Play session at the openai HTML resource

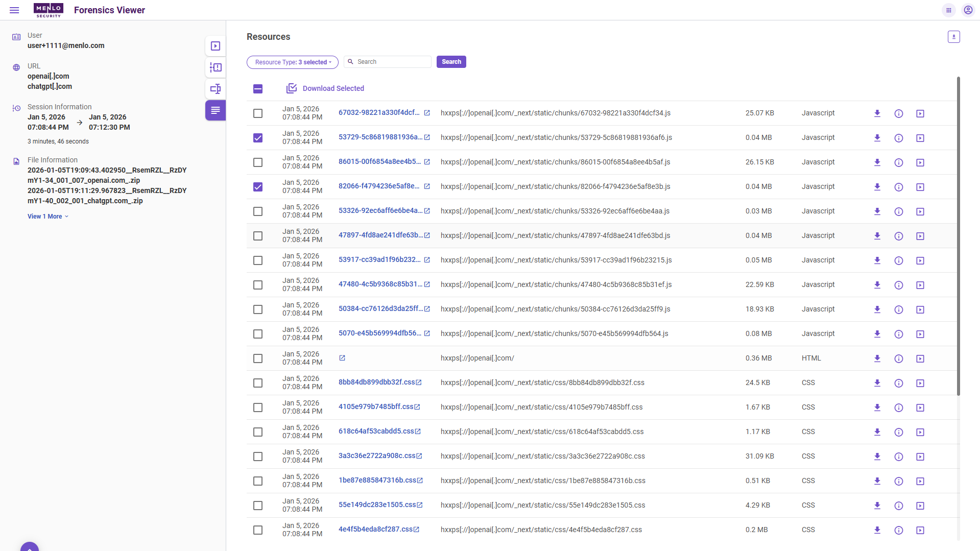click(x=920, y=358)
